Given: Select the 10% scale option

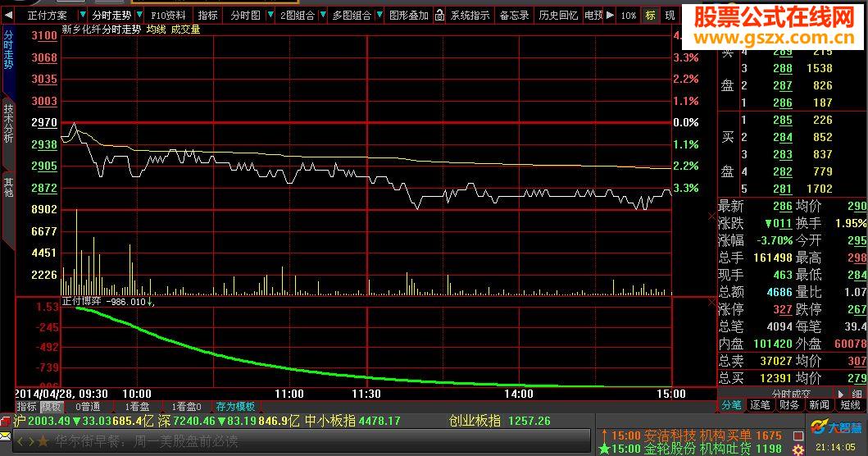Looking at the screenshot, I should (629, 16).
